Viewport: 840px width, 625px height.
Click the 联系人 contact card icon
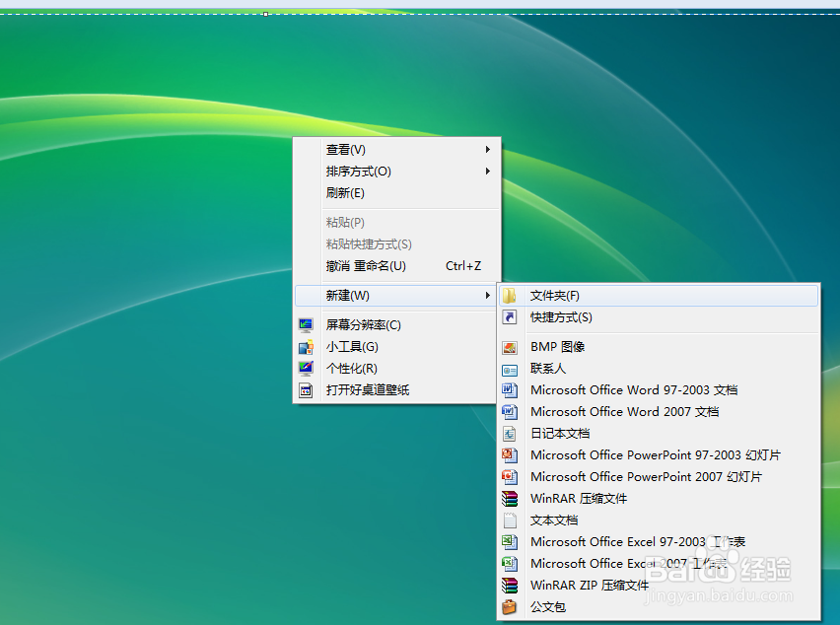point(509,370)
